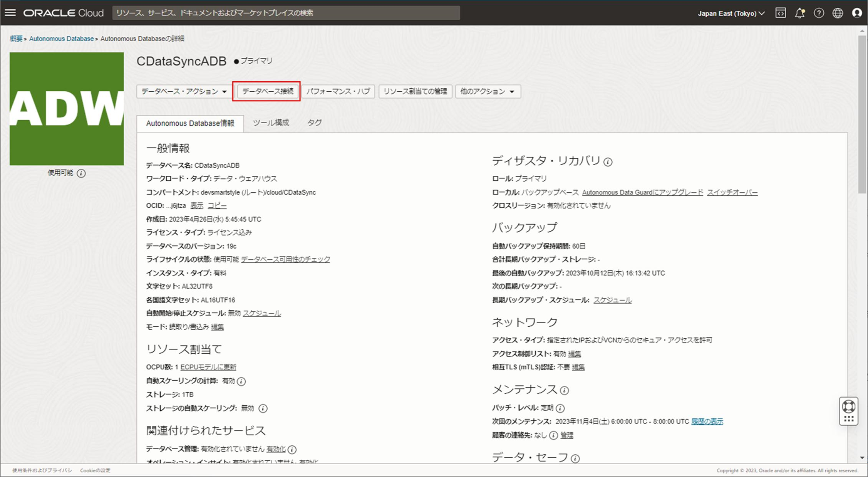This screenshot has width=868, height=477.
Task: Expand the Japan East (Tokyo) region selector
Action: [731, 13]
